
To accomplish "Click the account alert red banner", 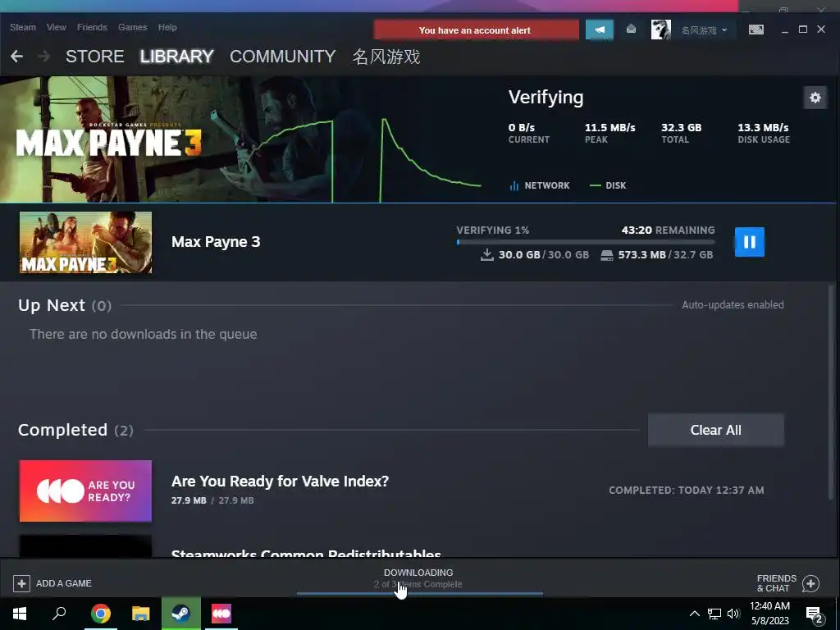I will click(477, 30).
